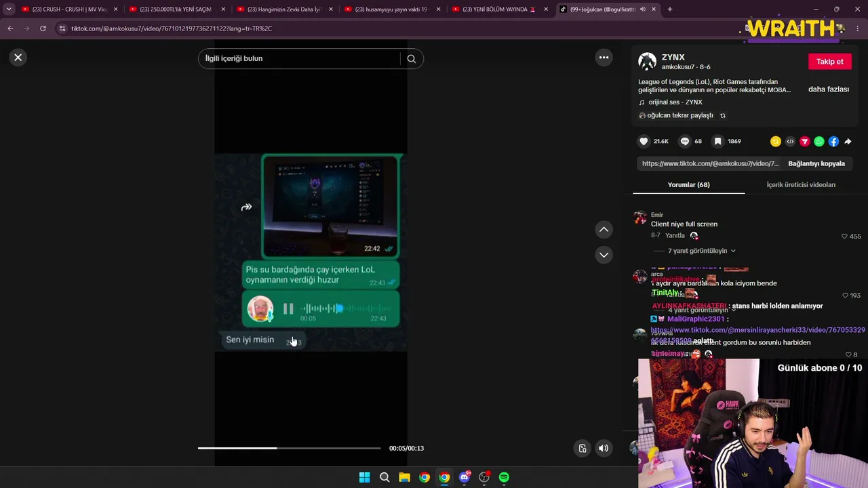The image size is (868, 488).
Task: Click the browser address bar URL
Action: [172, 28]
